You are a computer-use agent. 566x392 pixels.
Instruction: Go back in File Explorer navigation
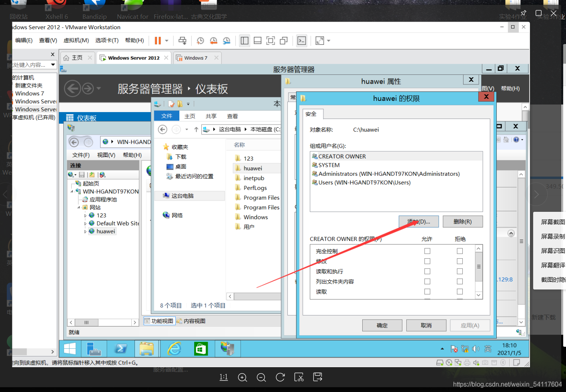coord(163,129)
